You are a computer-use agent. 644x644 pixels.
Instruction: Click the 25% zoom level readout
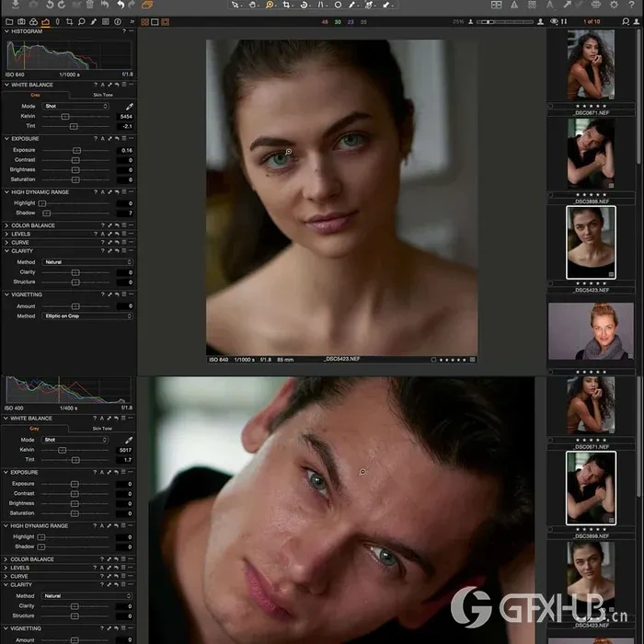(x=458, y=22)
